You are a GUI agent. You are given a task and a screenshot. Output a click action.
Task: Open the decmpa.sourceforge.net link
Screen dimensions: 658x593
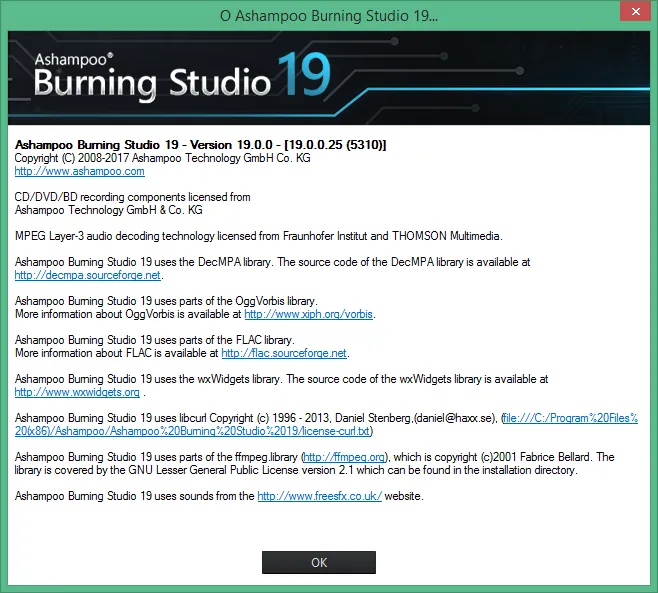(88, 275)
